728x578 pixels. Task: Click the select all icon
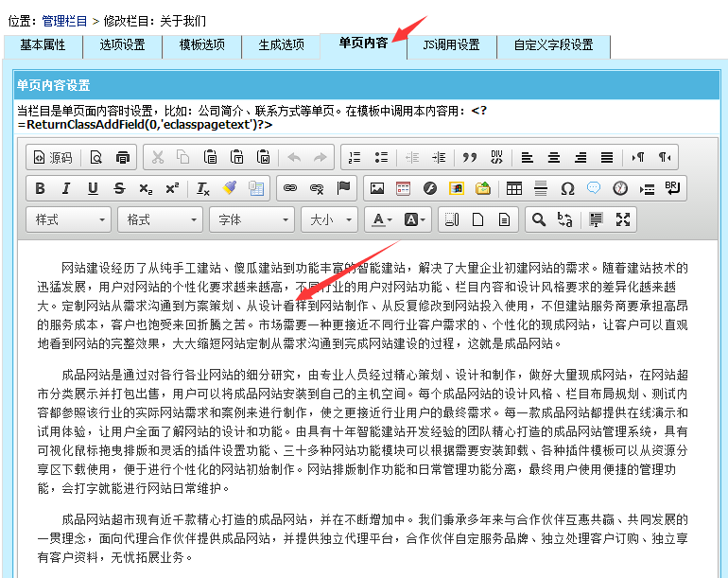tap(596, 219)
